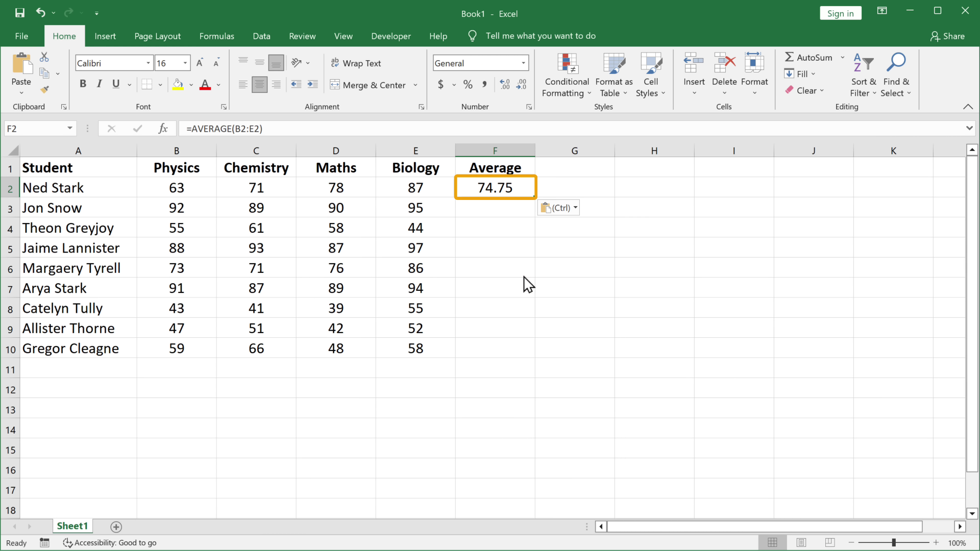
Task: Toggle Italic formatting
Action: pyautogui.click(x=100, y=84)
